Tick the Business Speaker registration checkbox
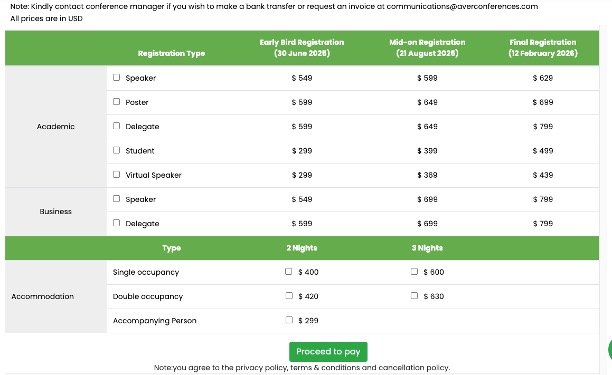 pos(116,198)
